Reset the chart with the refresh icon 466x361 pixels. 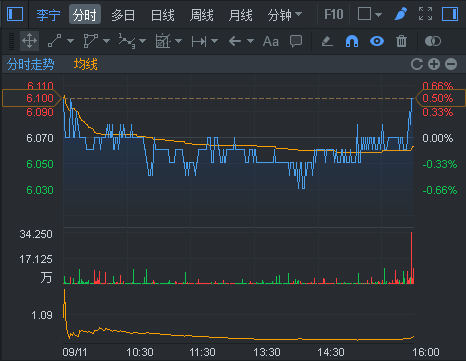[417, 64]
